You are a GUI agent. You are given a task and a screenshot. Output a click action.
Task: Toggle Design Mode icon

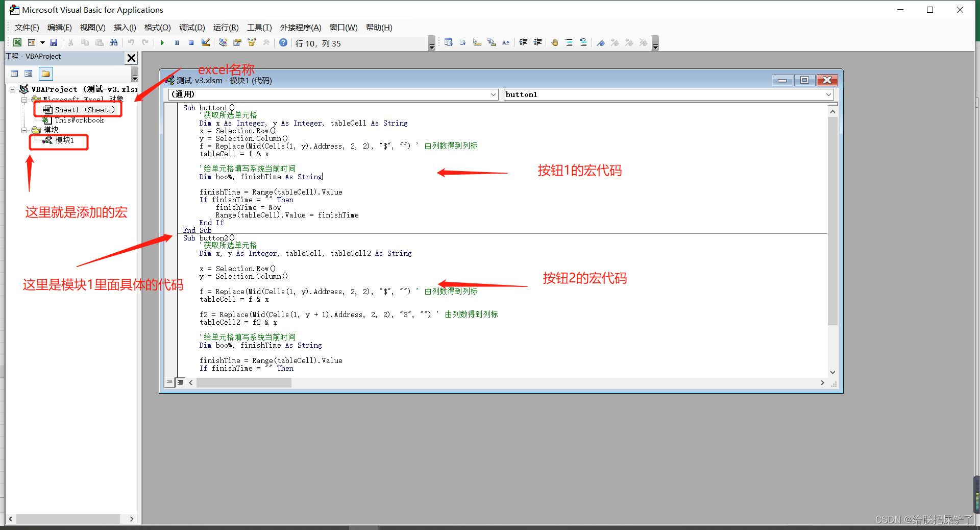point(206,43)
